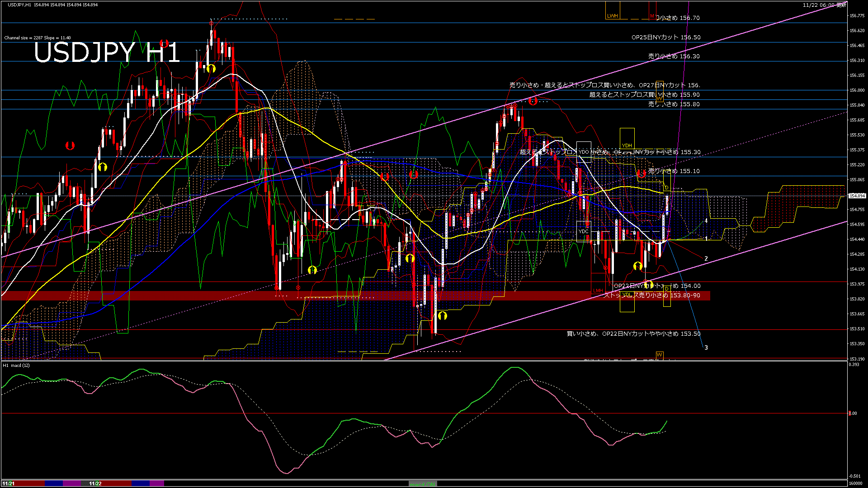Click the MACD zero level 0.00
Viewport: 868px width, 488px height.
[853, 413]
